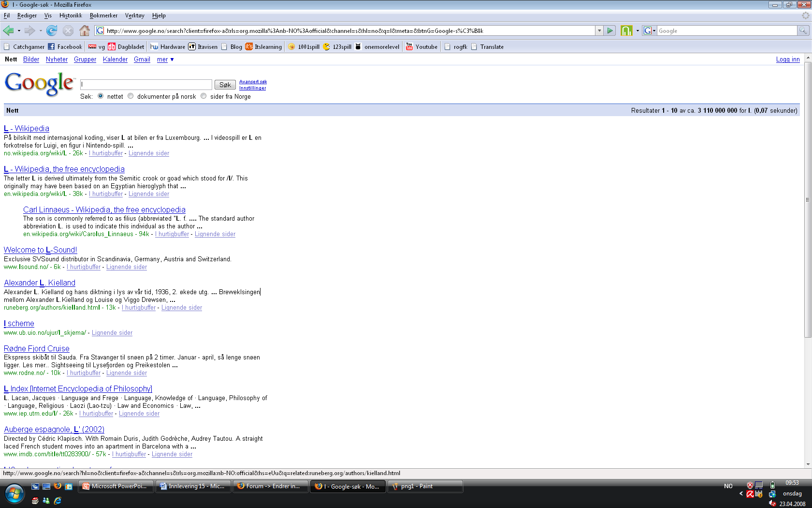Open the vg bookmark

97,47
